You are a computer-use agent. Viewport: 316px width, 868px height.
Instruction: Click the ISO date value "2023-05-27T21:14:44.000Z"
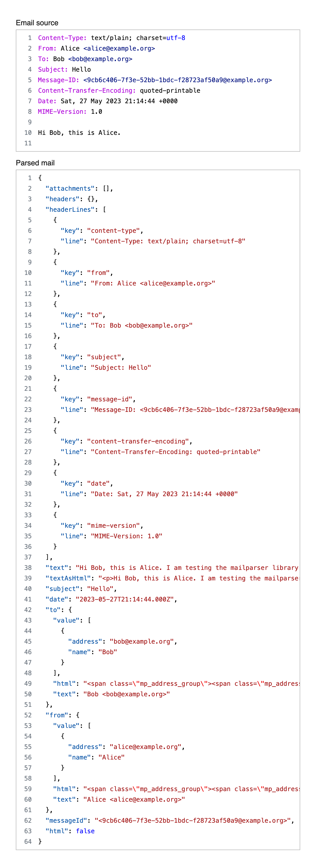click(125, 599)
